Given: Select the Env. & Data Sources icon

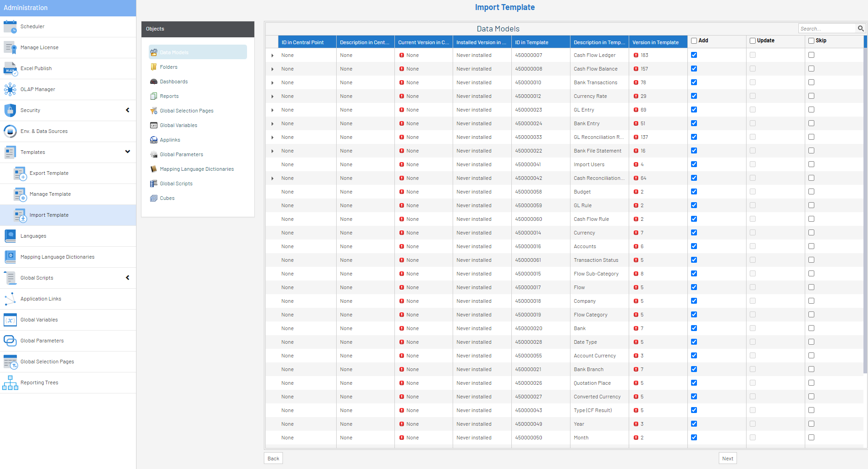Looking at the screenshot, I should (10, 132).
